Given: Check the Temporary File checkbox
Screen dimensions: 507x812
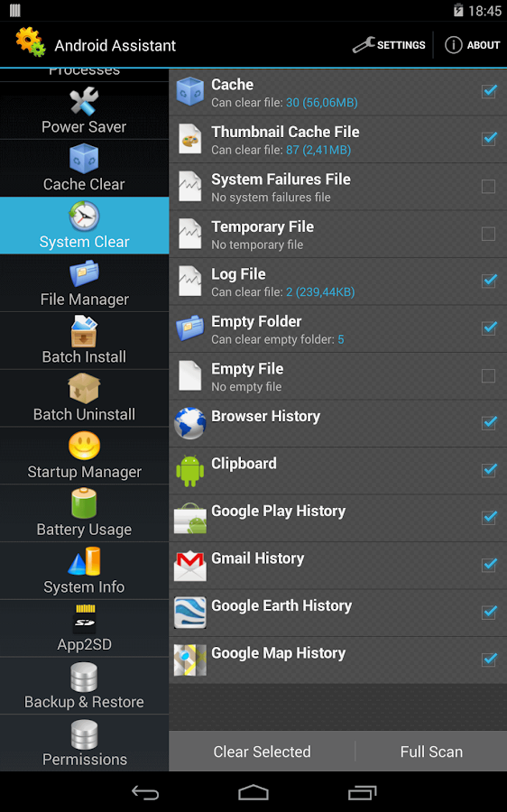Looking at the screenshot, I should coord(488,234).
